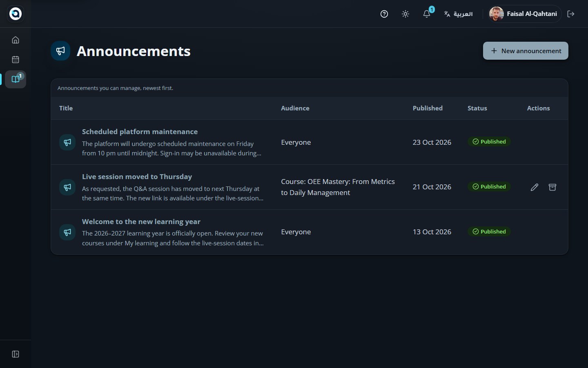Toggle light theme sun icon
Viewport: 588px width, 368px height.
405,14
